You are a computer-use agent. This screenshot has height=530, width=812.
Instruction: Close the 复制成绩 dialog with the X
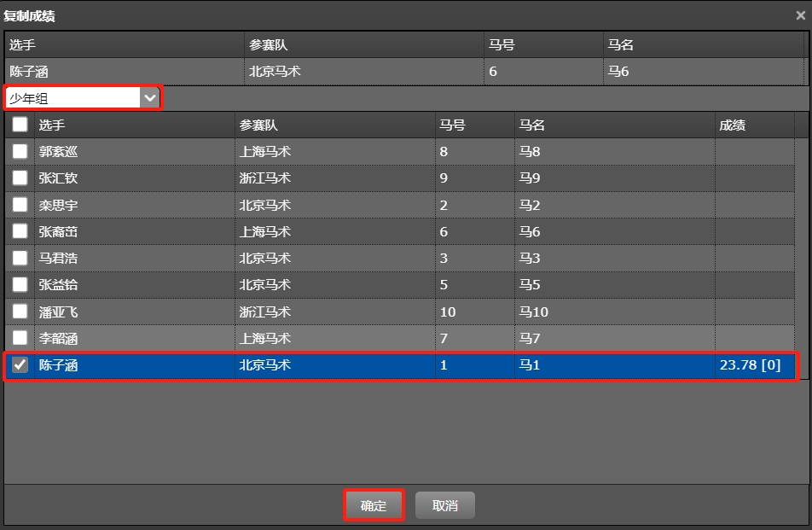point(800,15)
